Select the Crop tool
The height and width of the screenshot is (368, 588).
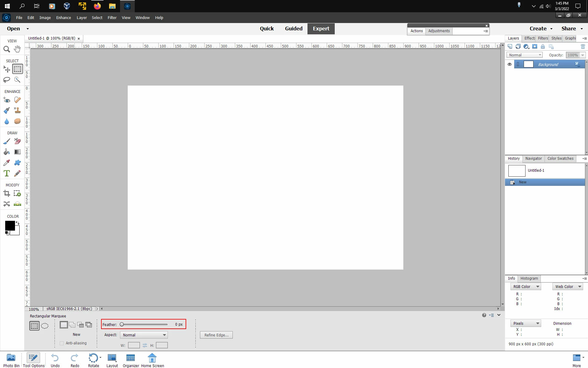(6, 193)
